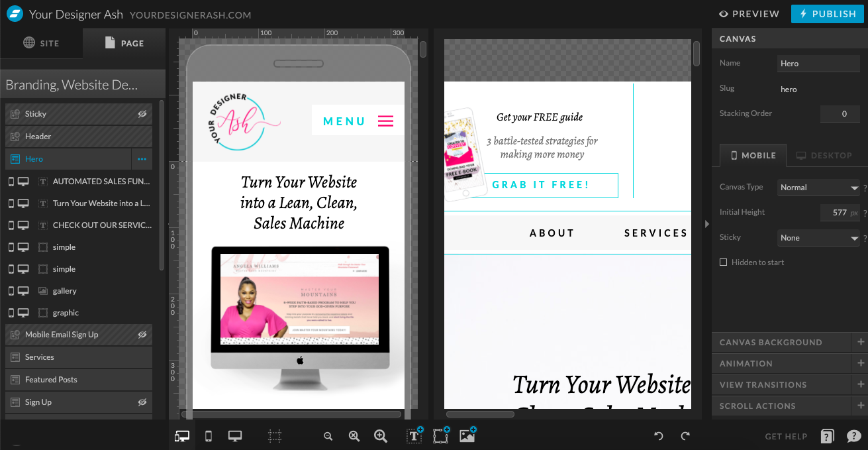Select the Mobile properties tab

753,155
